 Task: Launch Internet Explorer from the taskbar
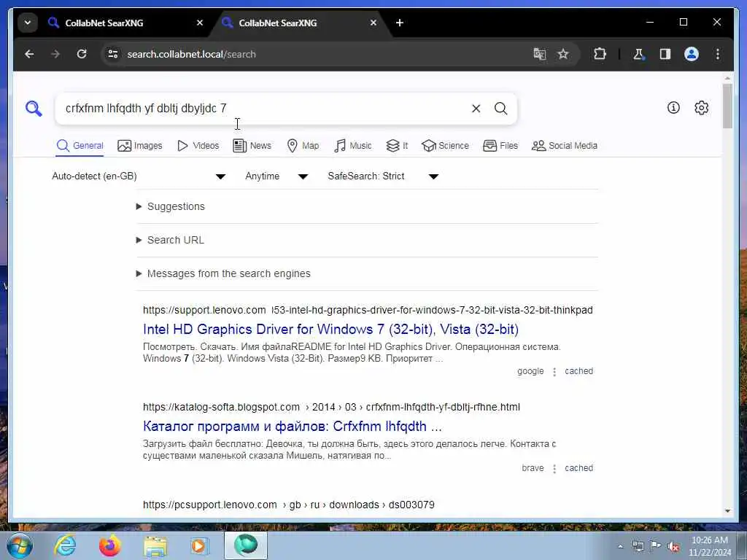[65, 545]
